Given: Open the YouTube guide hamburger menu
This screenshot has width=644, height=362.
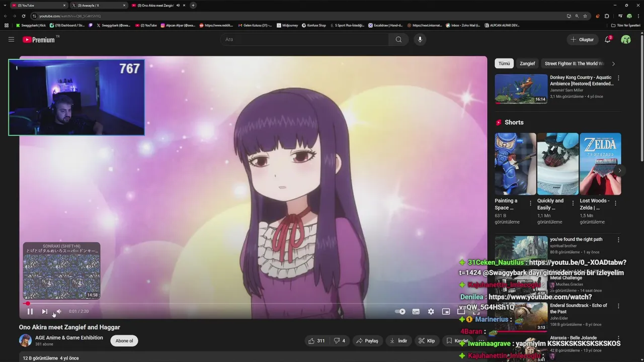Looking at the screenshot, I should pyautogui.click(x=11, y=39).
